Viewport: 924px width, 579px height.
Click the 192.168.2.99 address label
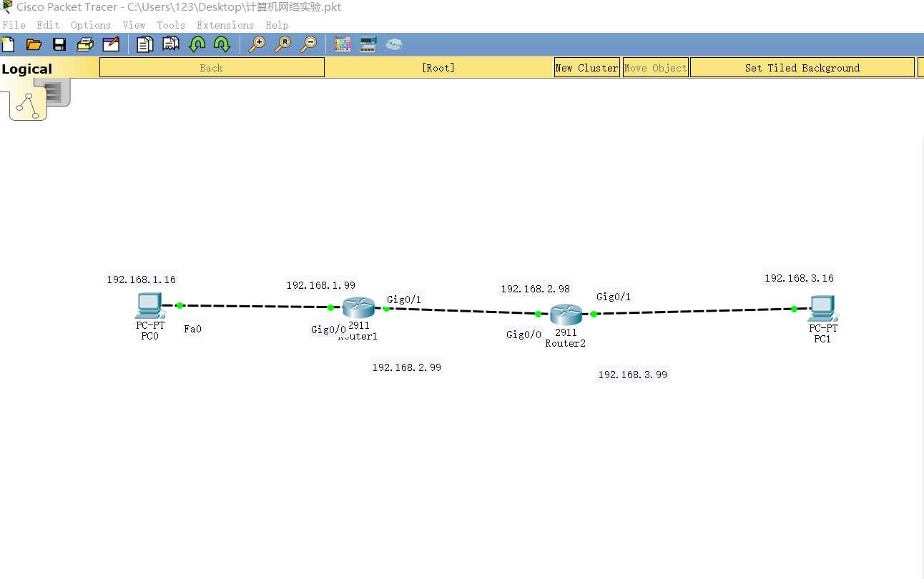point(407,367)
